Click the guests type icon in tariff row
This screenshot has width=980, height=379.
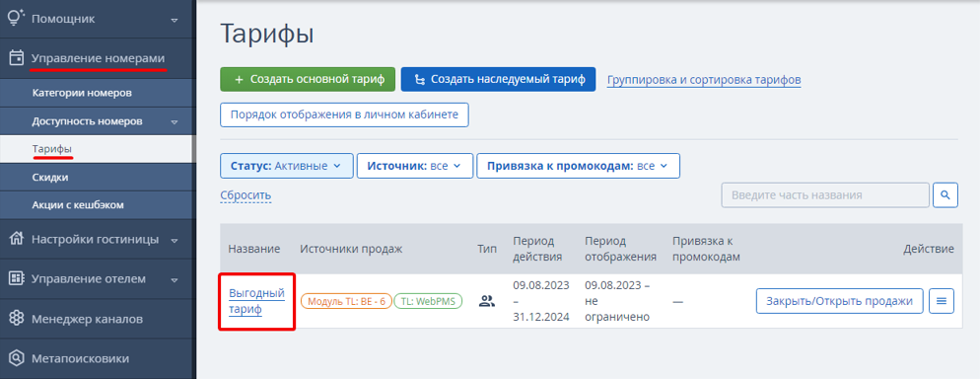[x=486, y=301]
